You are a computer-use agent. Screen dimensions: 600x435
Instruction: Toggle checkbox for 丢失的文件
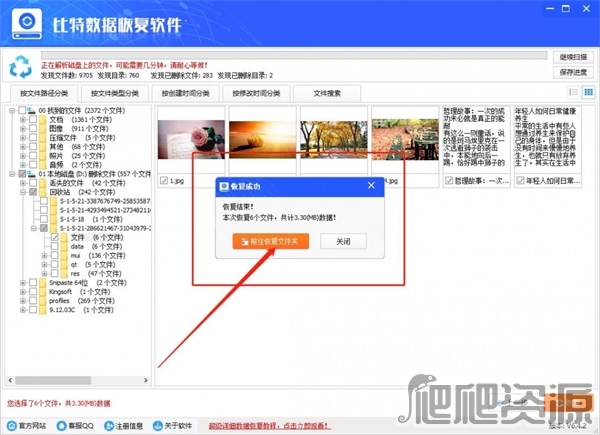pos(33,183)
